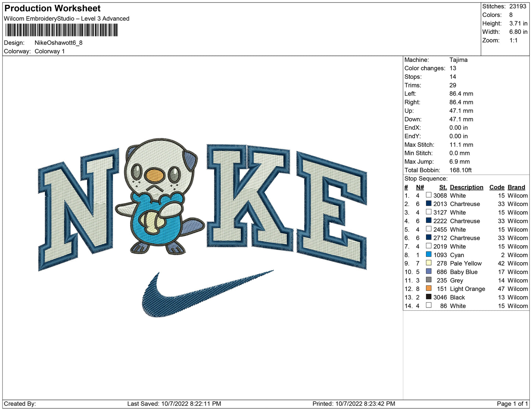Click the width value '6.80 in'
Viewport: 532px width, 409px height.
point(518,32)
